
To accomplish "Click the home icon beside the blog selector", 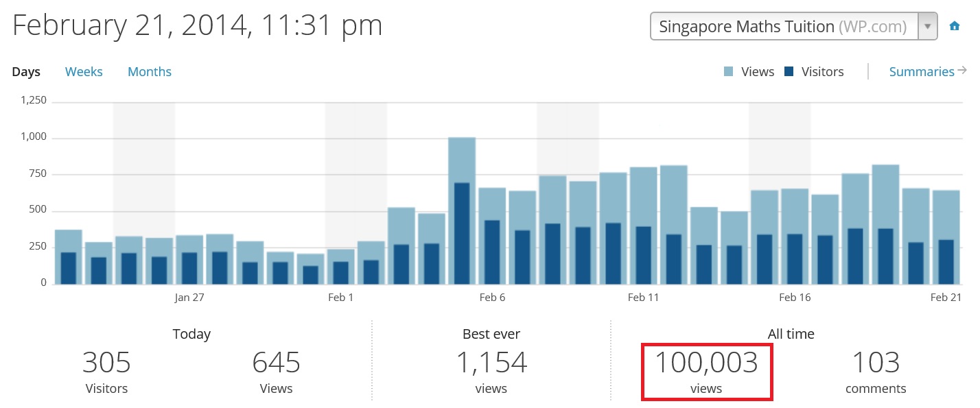I will point(954,27).
